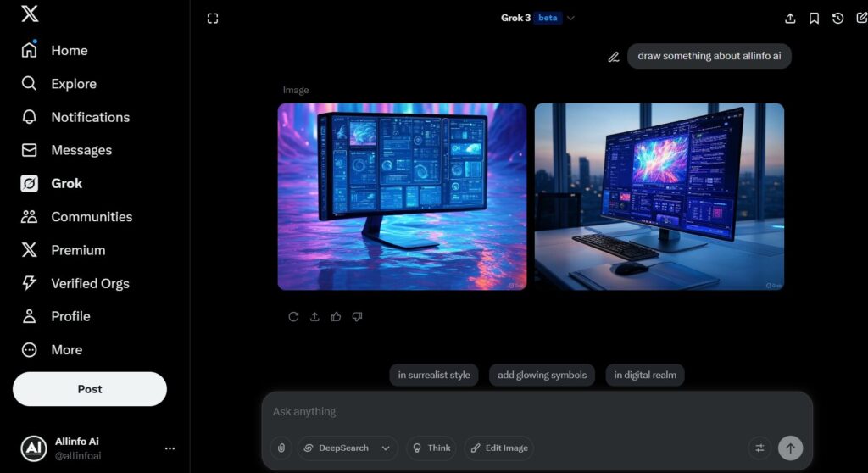Click the thumbs down icon
This screenshot has height=473, width=868.
tap(357, 316)
